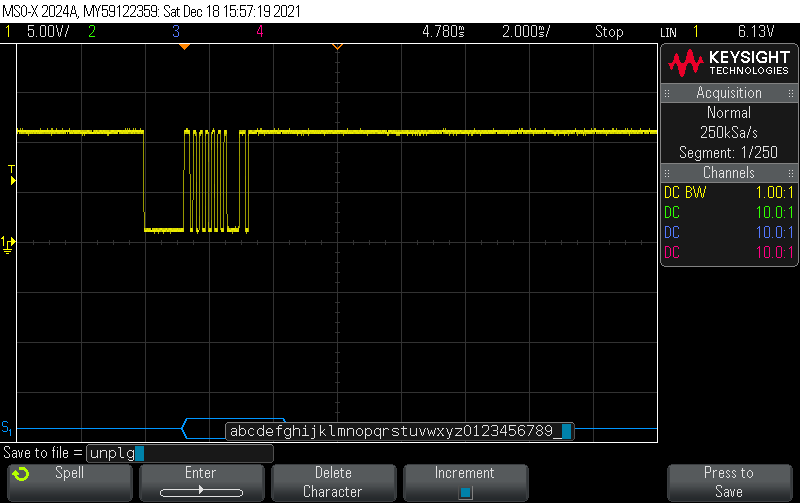Click the character selection strip
800x503 pixels.
click(x=400, y=431)
